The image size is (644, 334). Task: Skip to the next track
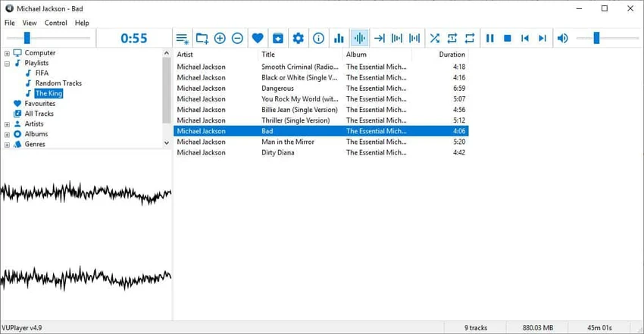click(x=542, y=39)
